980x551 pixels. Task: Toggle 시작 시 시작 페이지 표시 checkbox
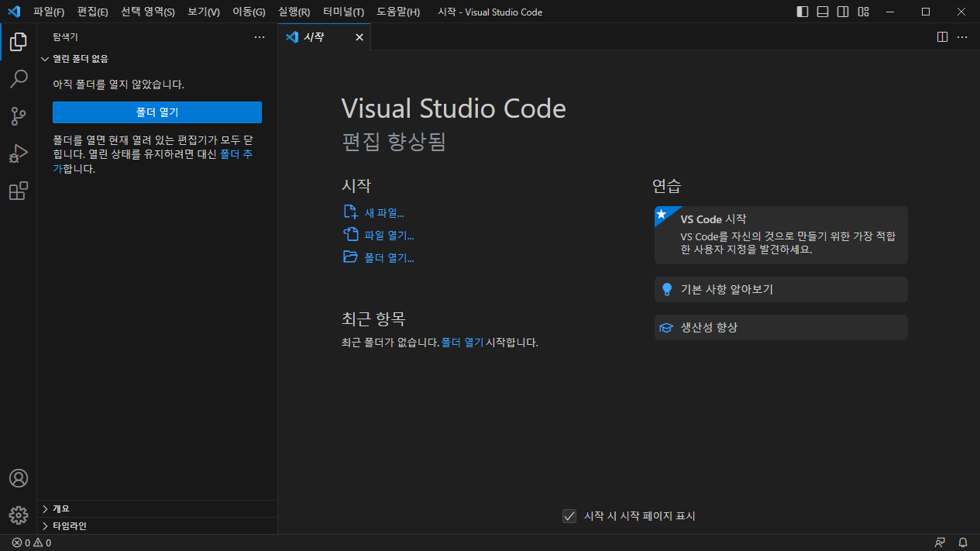click(569, 515)
